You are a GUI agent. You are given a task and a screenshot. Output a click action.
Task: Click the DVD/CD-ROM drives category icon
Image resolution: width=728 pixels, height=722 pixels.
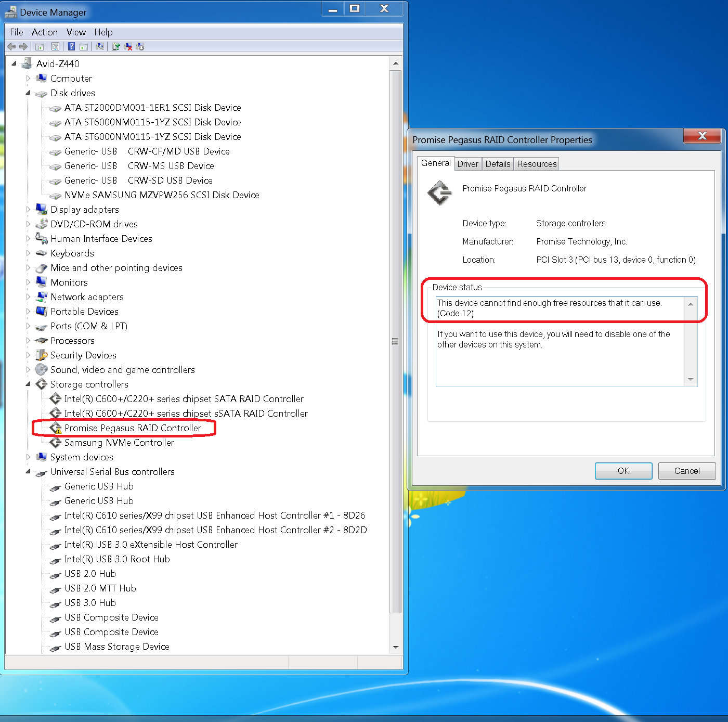pyautogui.click(x=41, y=224)
